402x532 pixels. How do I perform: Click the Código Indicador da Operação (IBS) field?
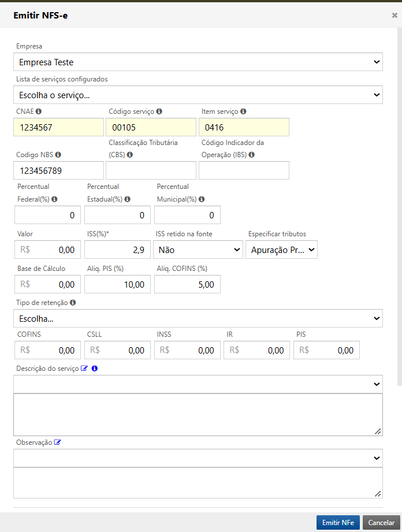click(x=244, y=170)
